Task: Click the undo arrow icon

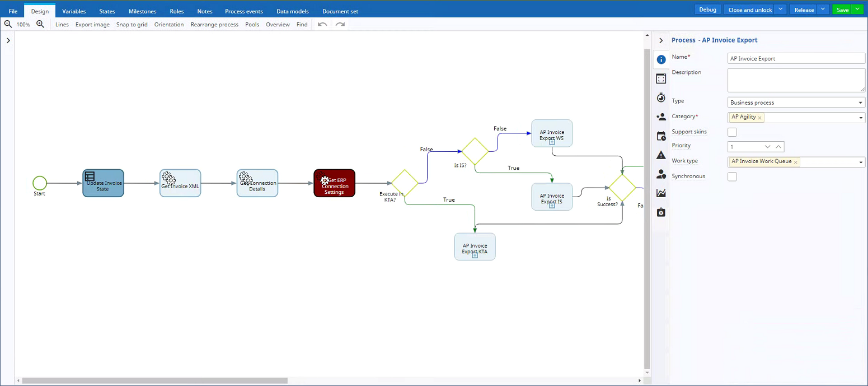Action: pos(322,24)
